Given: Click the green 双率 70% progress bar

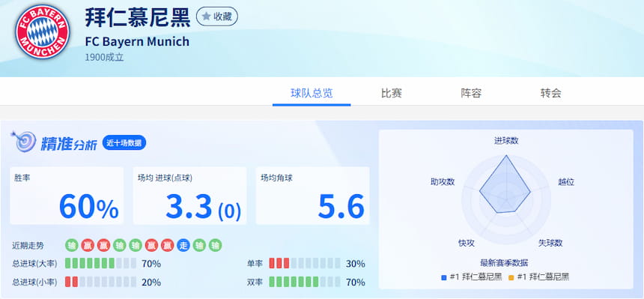Looking at the screenshot, I should [304, 282].
